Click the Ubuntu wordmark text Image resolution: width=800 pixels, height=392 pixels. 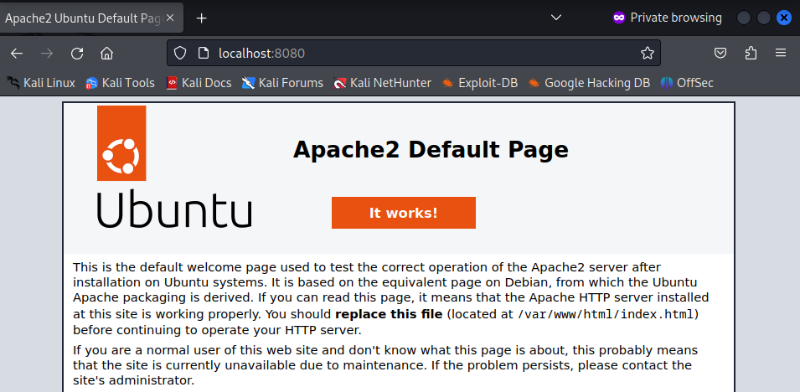pos(174,208)
